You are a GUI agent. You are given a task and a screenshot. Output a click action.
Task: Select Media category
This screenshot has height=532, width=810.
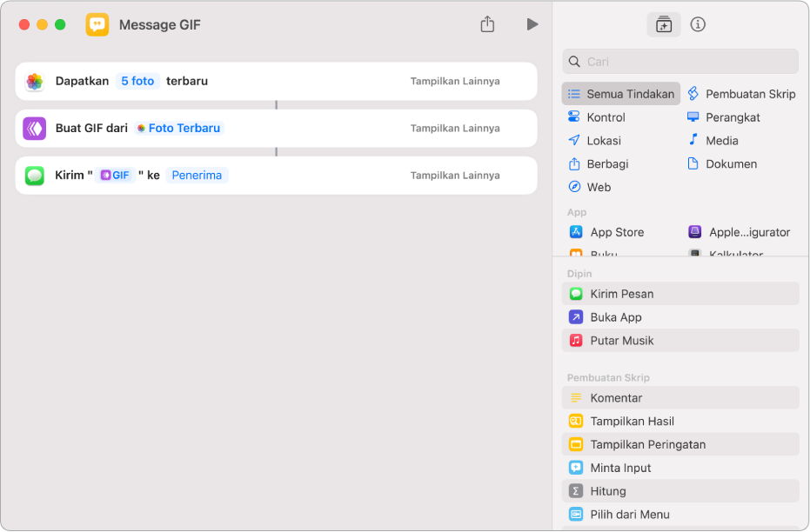(713, 140)
